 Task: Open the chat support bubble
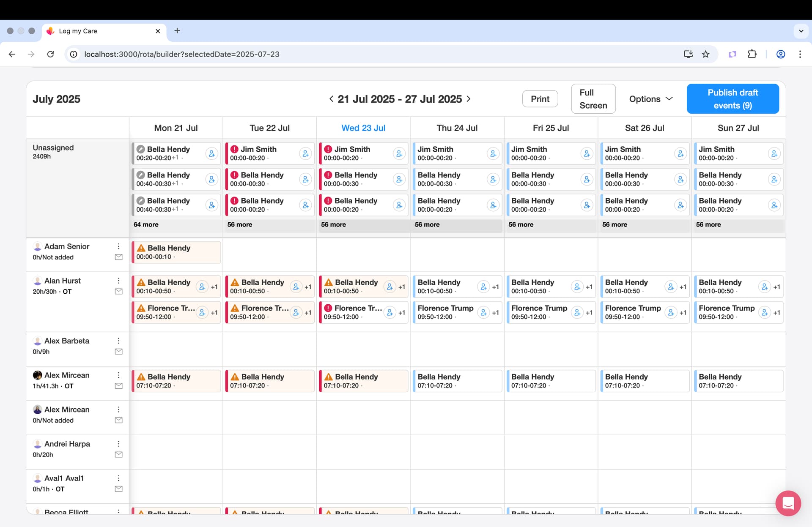point(788,503)
